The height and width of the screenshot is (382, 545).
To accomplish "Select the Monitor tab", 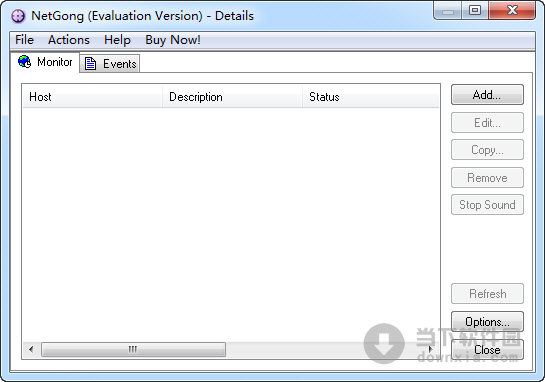I will 45,62.
